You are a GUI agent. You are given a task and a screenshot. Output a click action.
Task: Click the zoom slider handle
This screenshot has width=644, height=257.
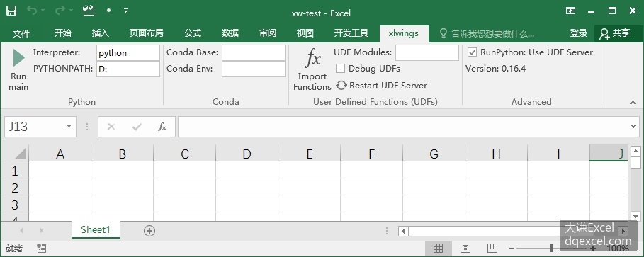(x=552, y=248)
